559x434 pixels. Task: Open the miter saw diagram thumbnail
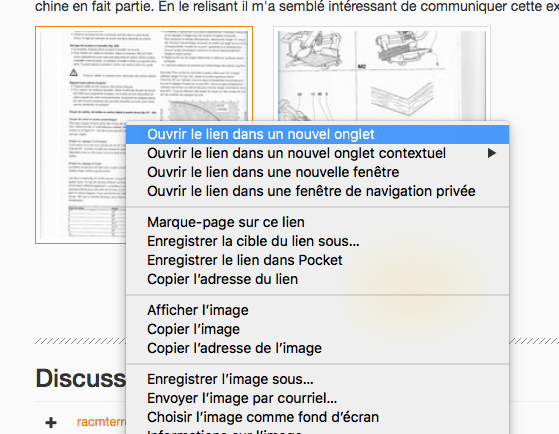(x=382, y=74)
